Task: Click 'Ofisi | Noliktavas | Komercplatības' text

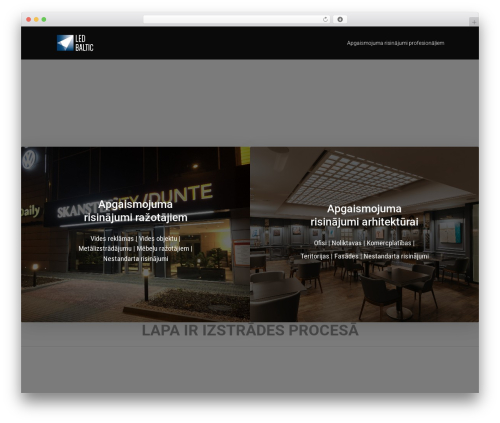Action: click(x=364, y=243)
